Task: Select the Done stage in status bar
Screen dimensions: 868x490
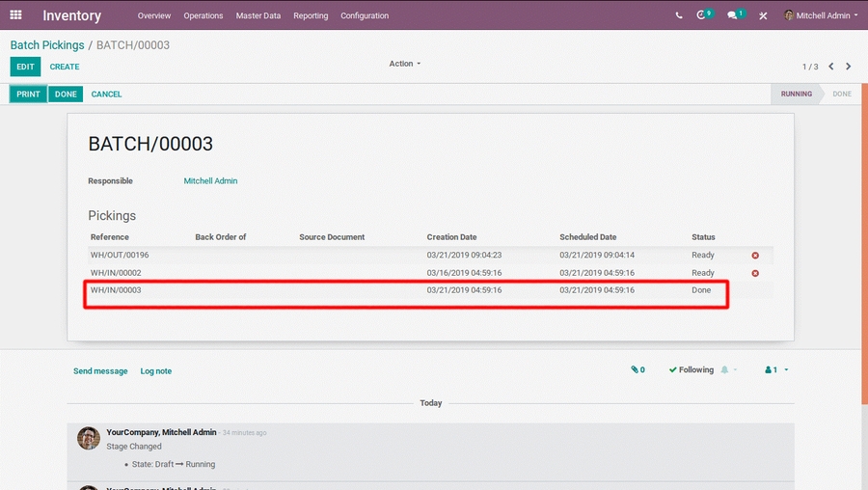Action: point(841,95)
